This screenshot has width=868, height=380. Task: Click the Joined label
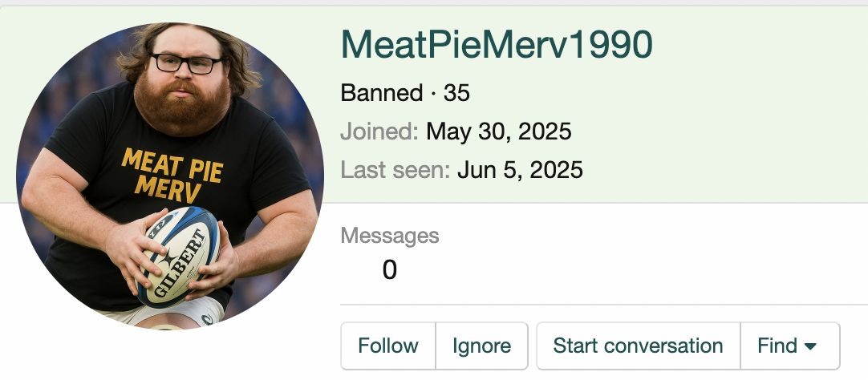(x=379, y=131)
